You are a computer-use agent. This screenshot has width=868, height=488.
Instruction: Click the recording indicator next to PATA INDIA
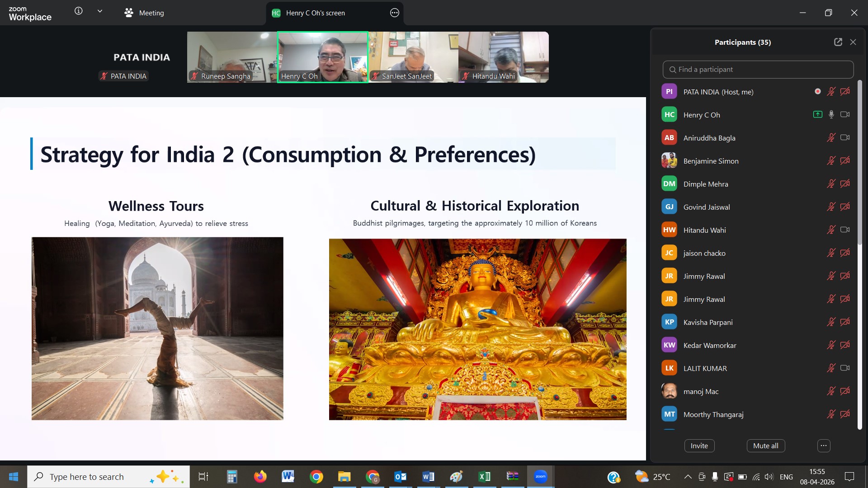[x=817, y=91]
